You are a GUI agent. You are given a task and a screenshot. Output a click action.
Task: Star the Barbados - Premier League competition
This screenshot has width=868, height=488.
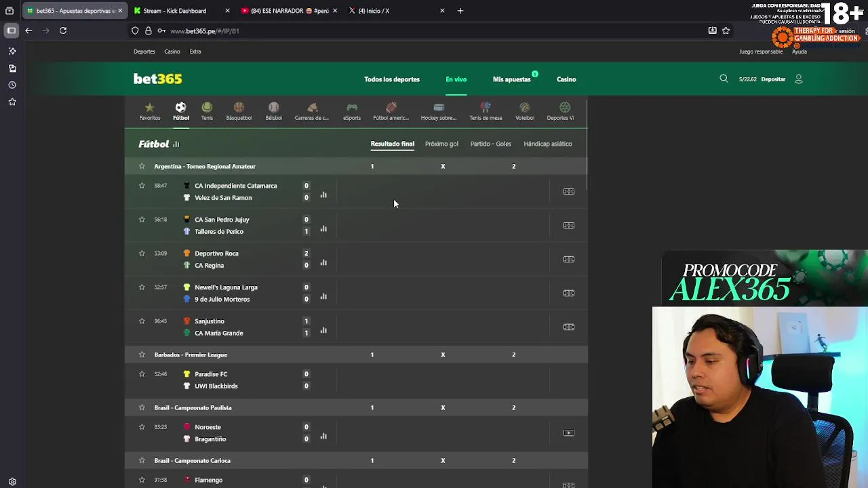(x=142, y=354)
